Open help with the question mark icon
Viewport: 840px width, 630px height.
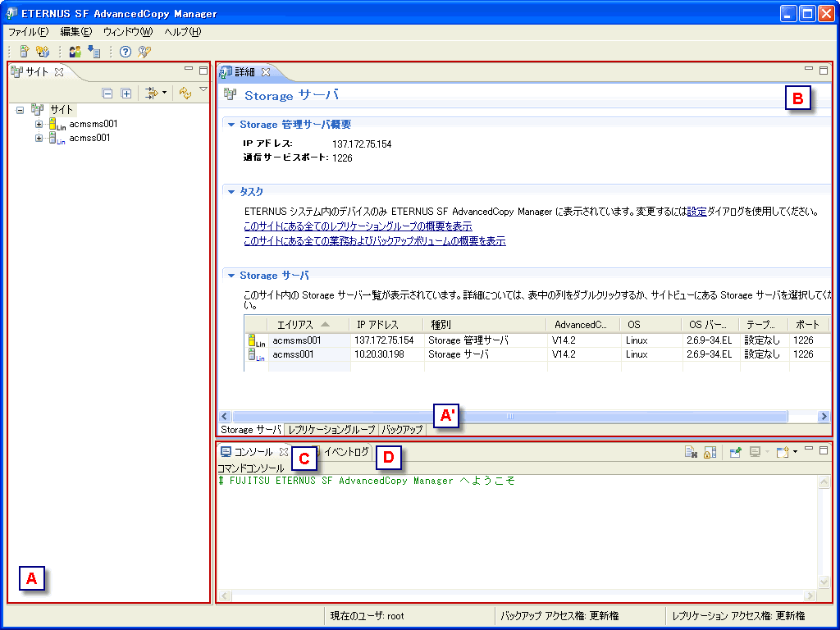126,52
